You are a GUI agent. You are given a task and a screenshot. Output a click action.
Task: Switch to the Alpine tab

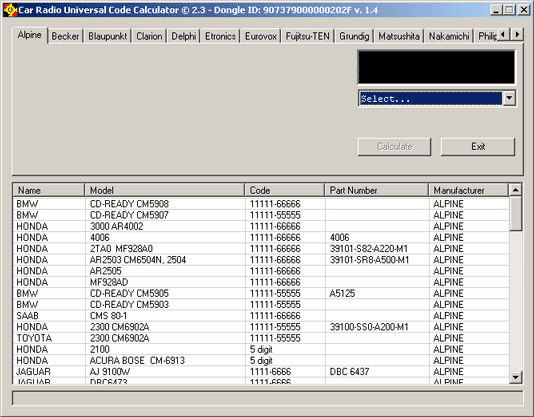tap(30, 35)
